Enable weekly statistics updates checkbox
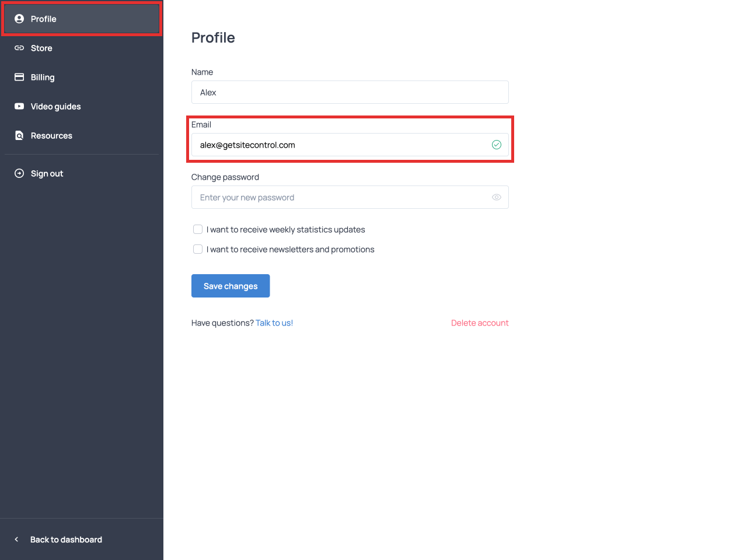This screenshot has height=560, width=747. click(x=198, y=229)
